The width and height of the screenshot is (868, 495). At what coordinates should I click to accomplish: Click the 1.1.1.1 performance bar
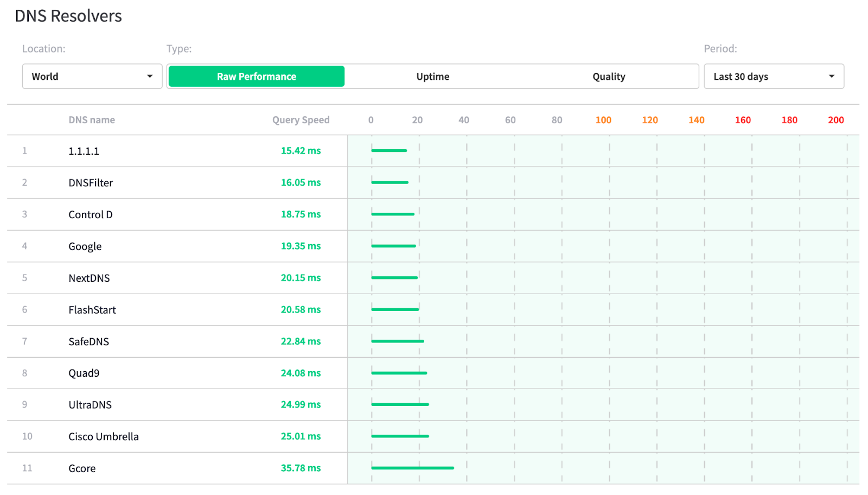click(x=389, y=150)
